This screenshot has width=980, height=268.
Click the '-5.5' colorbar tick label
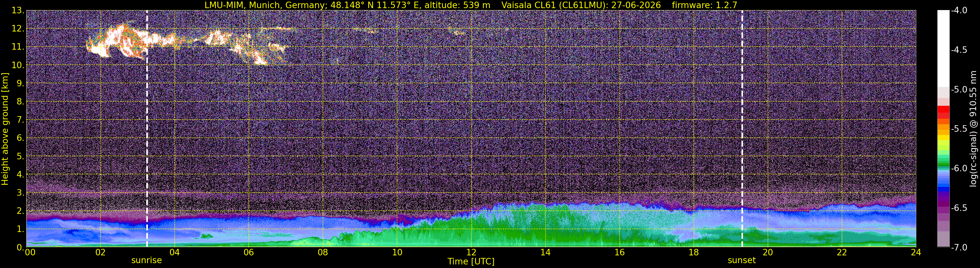click(x=959, y=129)
